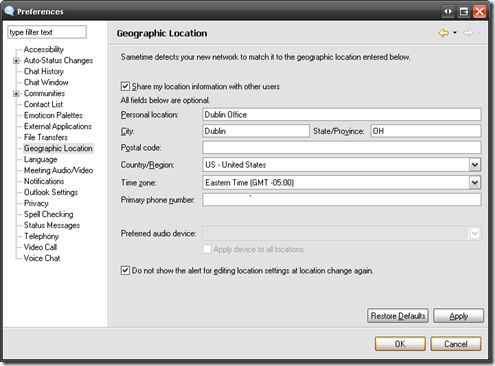Close the Preferences dialog

(479, 12)
